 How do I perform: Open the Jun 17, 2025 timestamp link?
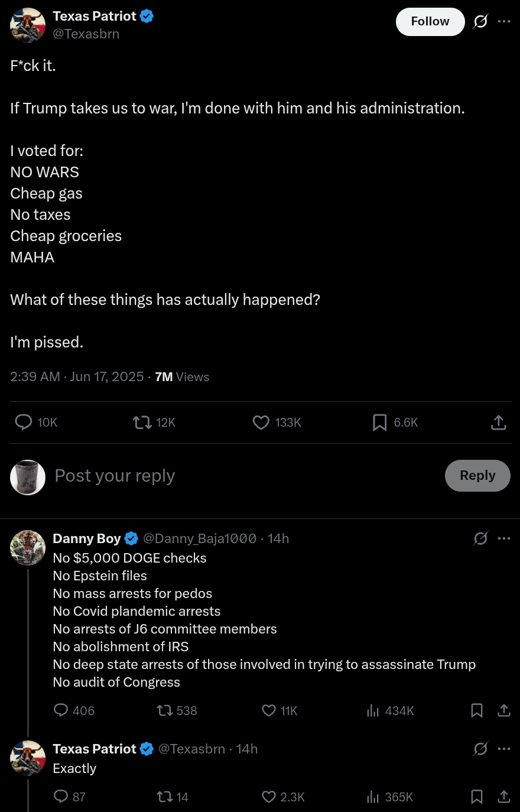[106, 377]
